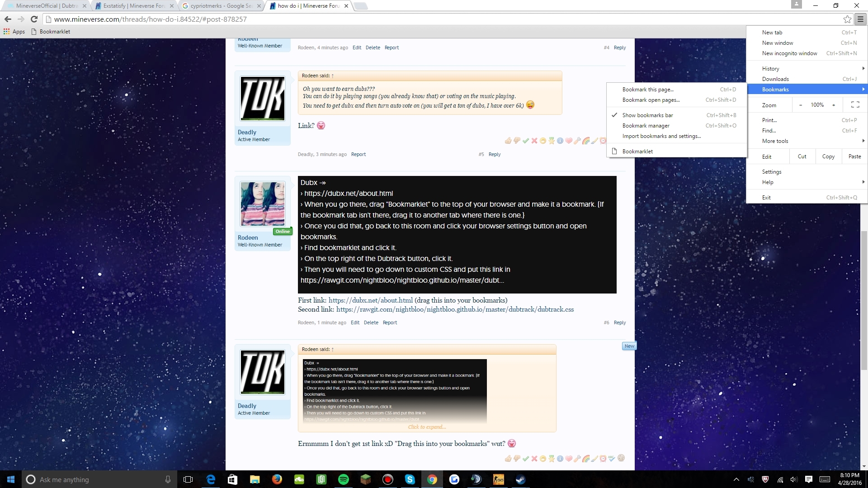Click the pink heart rating under the Ermmmm post

569,458
